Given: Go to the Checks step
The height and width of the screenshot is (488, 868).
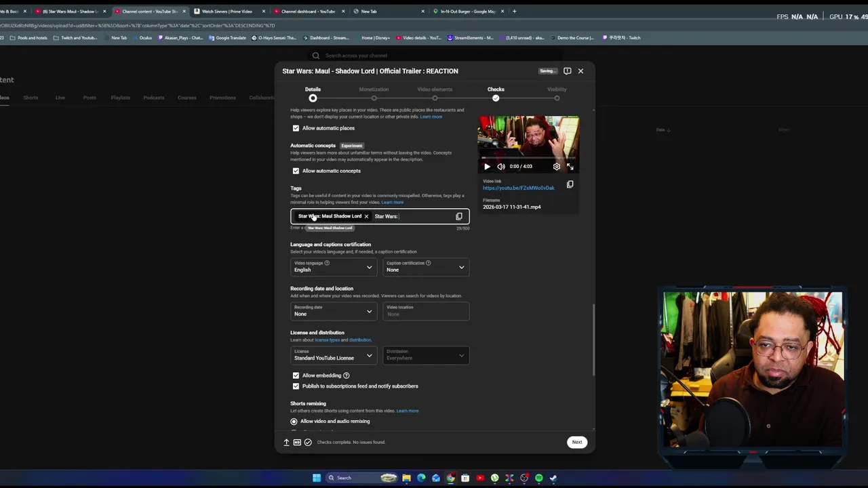Looking at the screenshot, I should coord(496,94).
